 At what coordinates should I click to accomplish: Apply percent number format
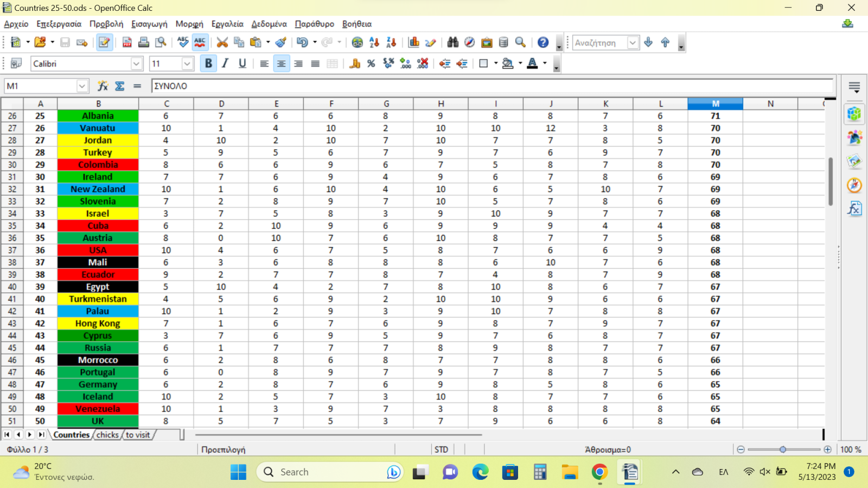[x=371, y=63]
